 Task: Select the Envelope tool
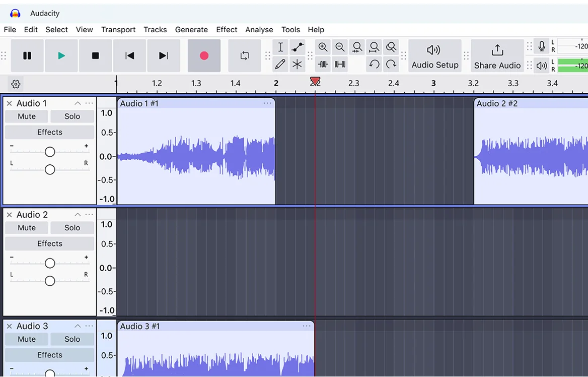point(298,47)
